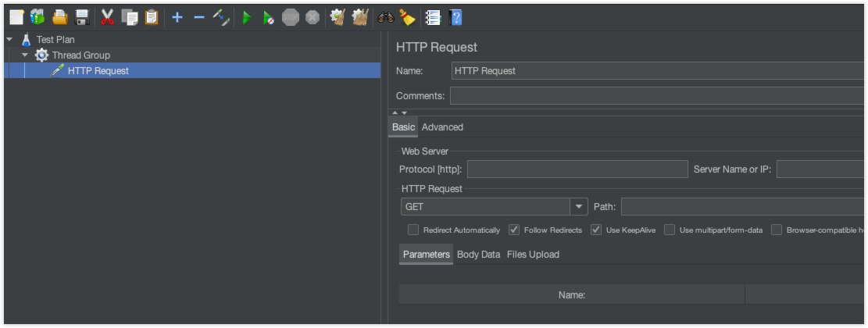Reset search with yellow broom icon

(x=408, y=18)
